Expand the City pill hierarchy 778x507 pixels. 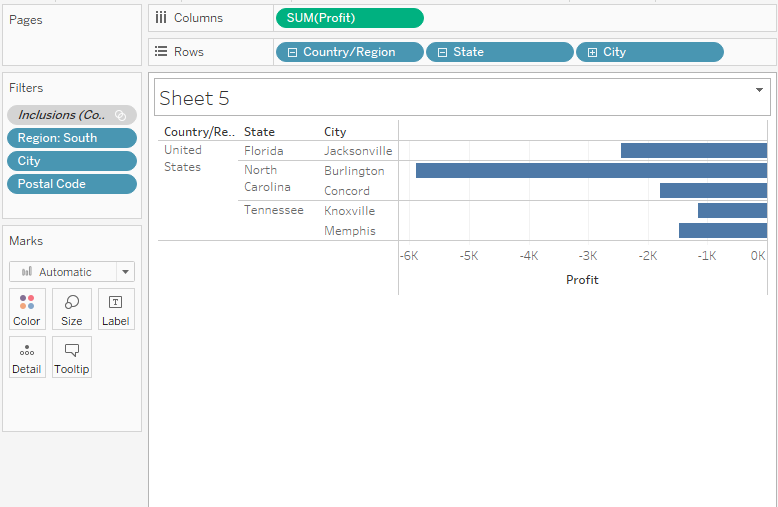592,52
